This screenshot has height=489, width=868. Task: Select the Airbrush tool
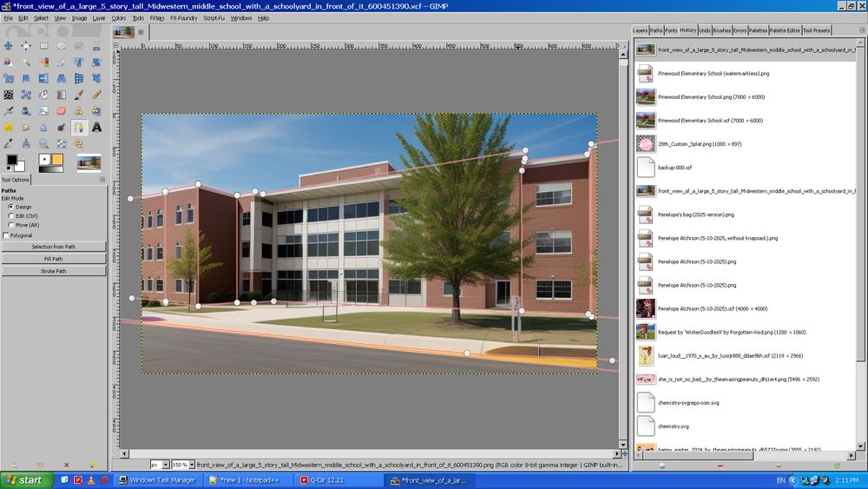[x=9, y=111]
